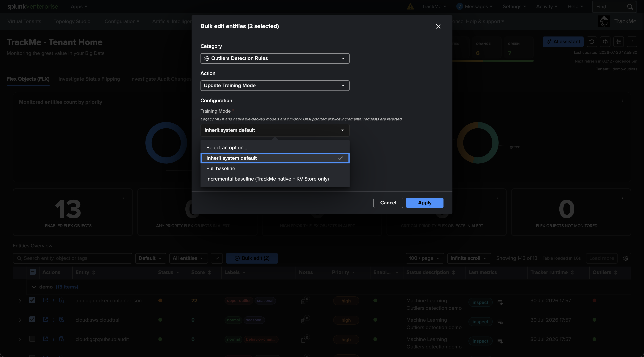The height and width of the screenshot is (357, 644).
Task: Click the AI assistant button
Action: tap(563, 42)
